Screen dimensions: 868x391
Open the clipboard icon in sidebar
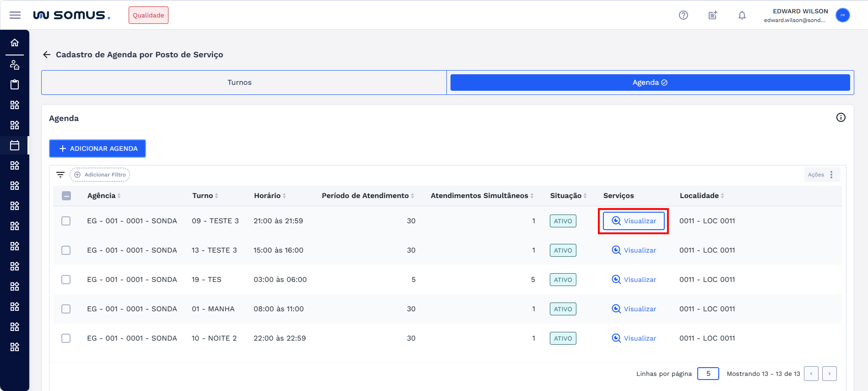pyautogui.click(x=14, y=84)
